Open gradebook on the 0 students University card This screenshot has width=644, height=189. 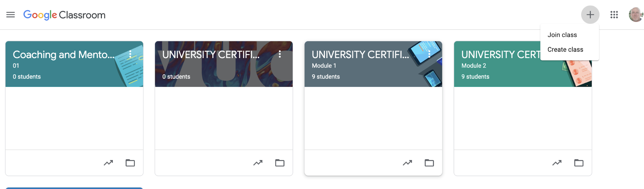tap(258, 163)
